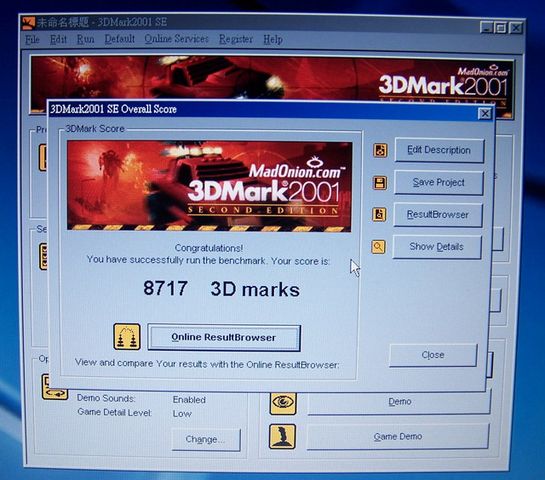Minimize the 3DMark2001 SE main window

[x=486, y=27]
